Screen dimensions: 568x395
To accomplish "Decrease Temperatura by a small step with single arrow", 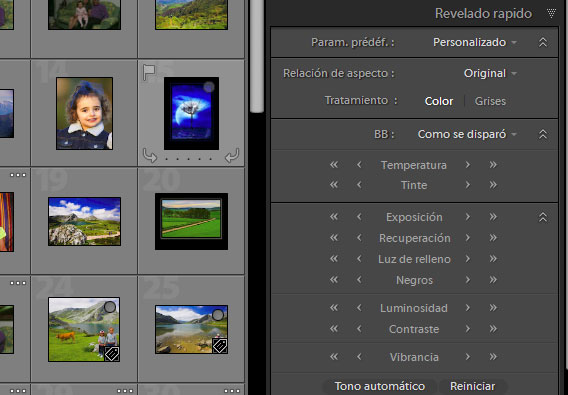I will tap(359, 165).
